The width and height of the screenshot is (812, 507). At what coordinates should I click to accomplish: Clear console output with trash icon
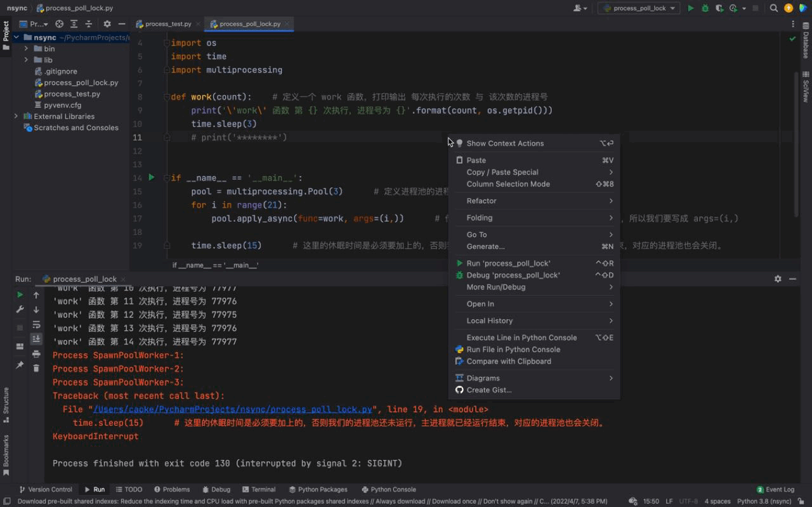[36, 368]
